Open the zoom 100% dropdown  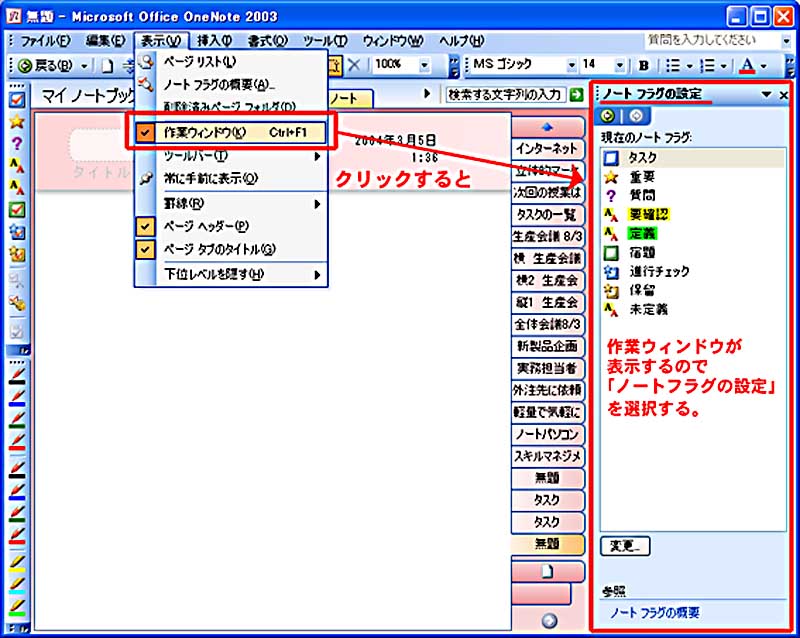(x=424, y=65)
